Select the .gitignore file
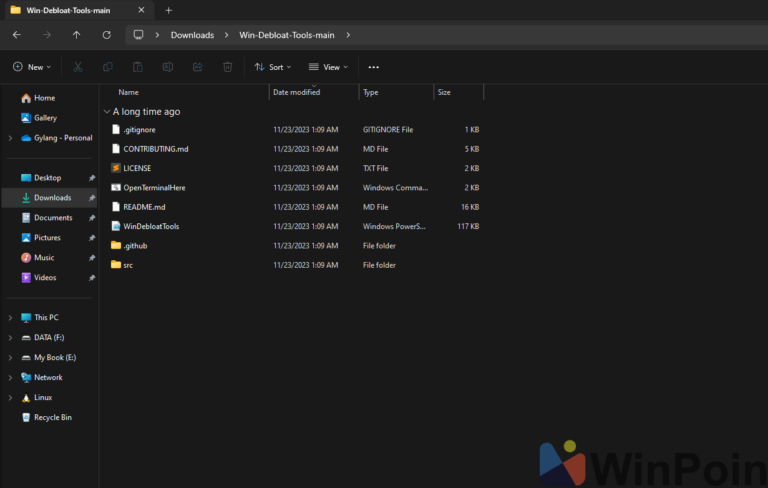 click(139, 130)
